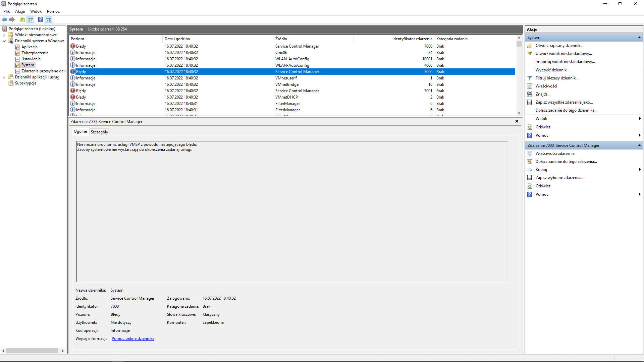Click the Utwórz widok niestandardowy funnel icon
Viewport: 644px width, 362px height.
[530, 54]
